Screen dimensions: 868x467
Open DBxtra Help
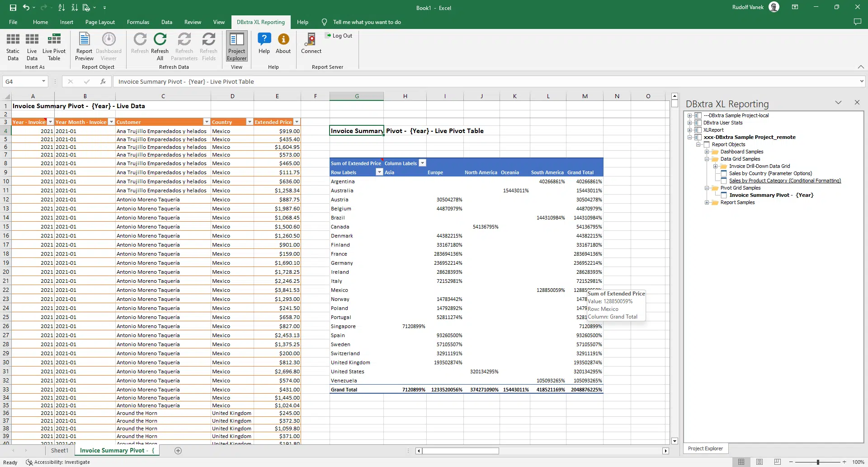[x=264, y=43]
